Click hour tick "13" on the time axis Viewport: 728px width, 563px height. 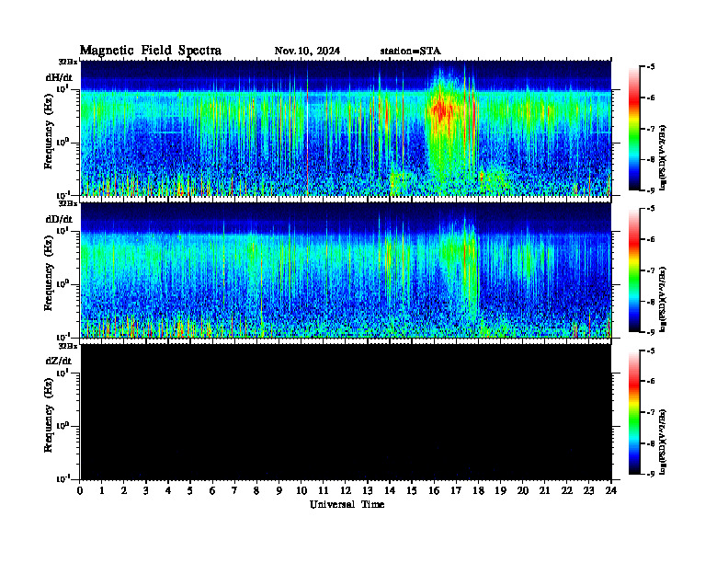pyautogui.click(x=368, y=491)
